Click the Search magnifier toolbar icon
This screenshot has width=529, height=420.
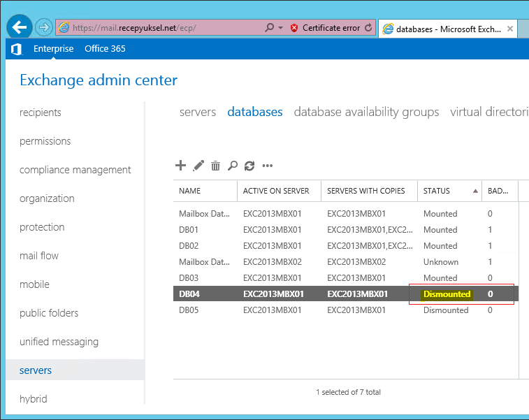[233, 166]
